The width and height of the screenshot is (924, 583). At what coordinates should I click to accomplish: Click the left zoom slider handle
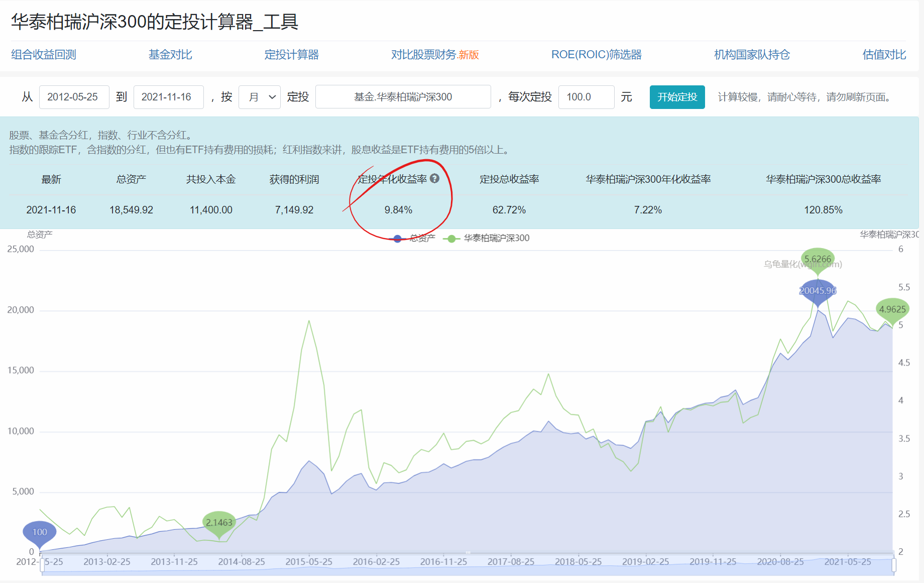pos(41,565)
